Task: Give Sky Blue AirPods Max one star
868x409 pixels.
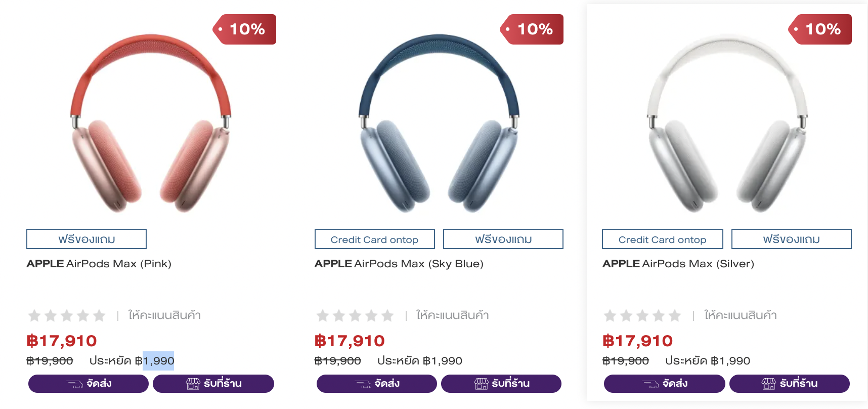Action: click(x=323, y=316)
